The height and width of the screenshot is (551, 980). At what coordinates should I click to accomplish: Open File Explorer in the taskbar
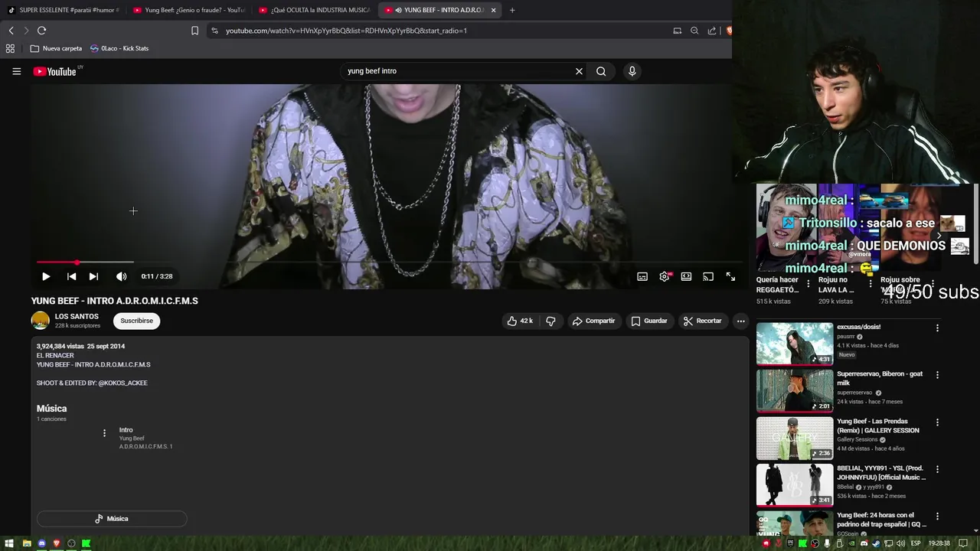click(27, 543)
